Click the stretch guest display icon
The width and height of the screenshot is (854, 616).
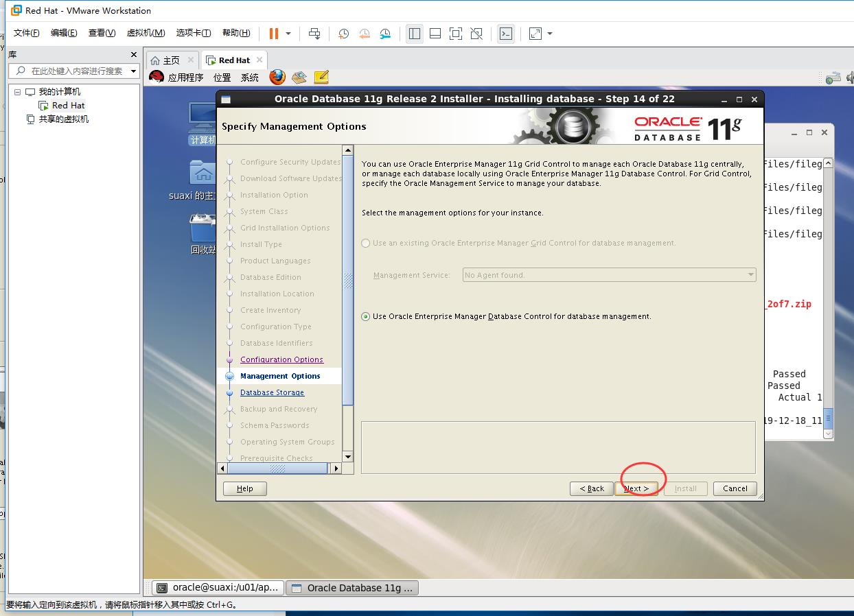pos(535,34)
